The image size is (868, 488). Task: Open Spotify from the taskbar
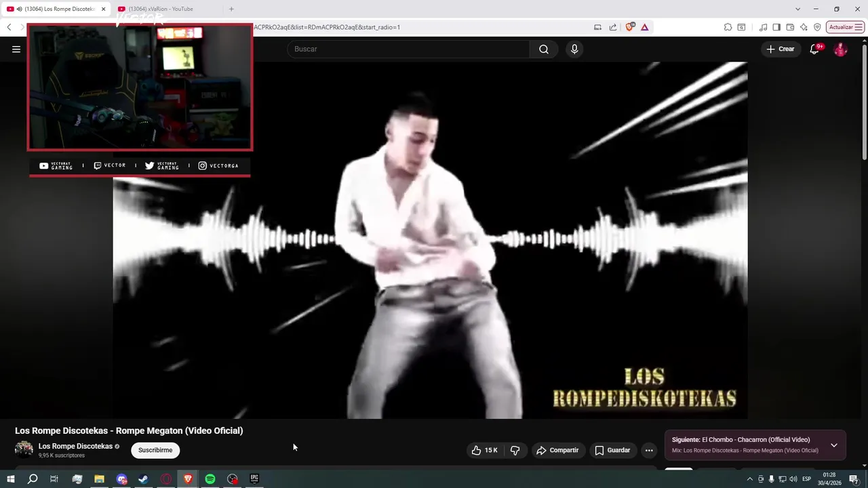click(x=210, y=479)
